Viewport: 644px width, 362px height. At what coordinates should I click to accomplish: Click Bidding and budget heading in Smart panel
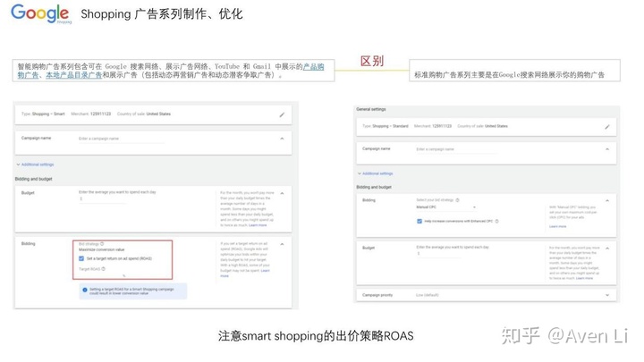coord(34,180)
